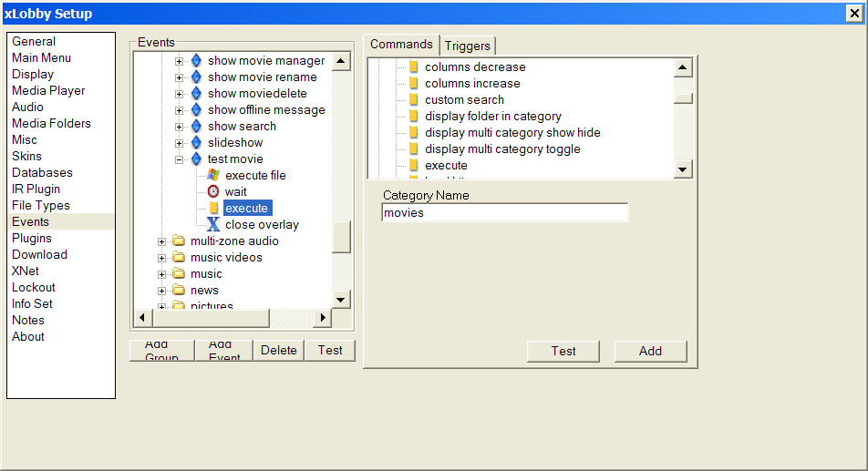Expand the show movie manager node

[179, 61]
